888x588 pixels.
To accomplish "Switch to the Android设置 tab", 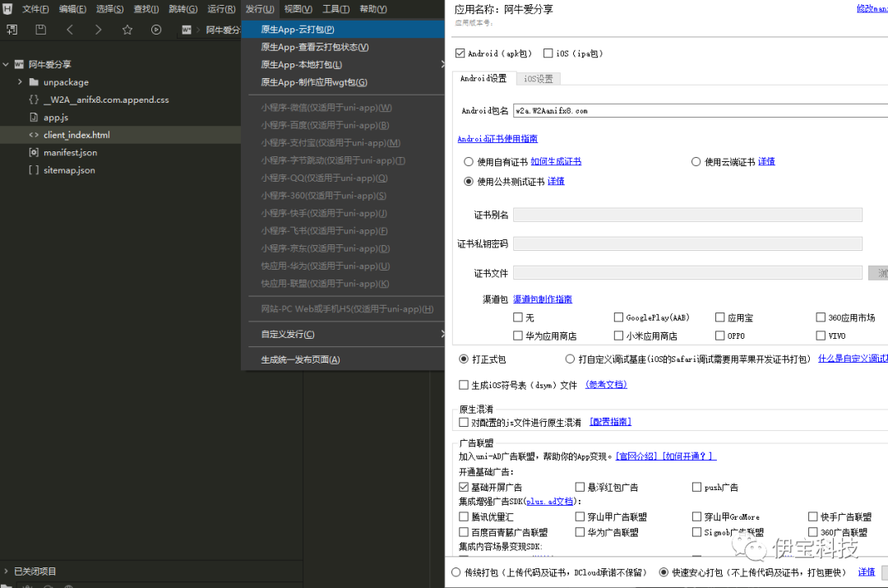I will pyautogui.click(x=483, y=78).
